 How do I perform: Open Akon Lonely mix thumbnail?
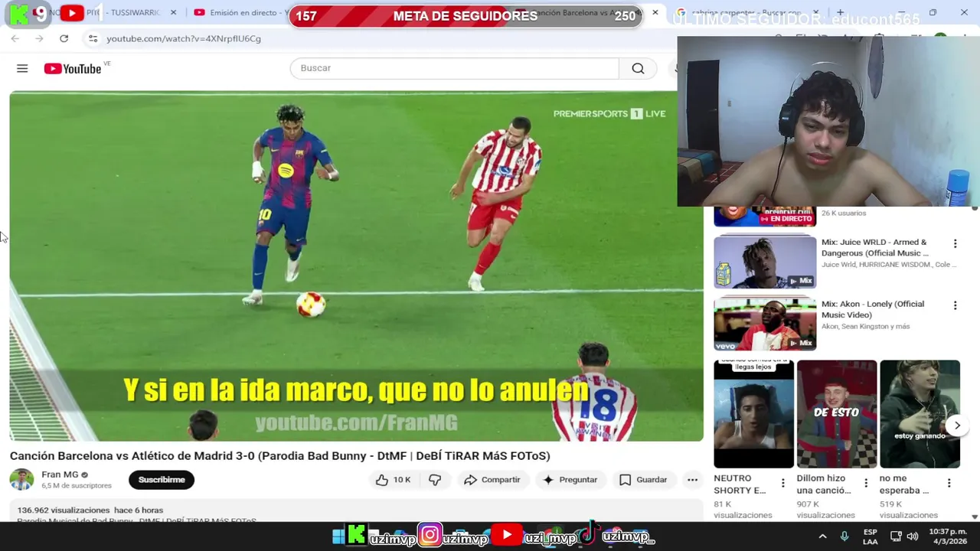tap(765, 324)
